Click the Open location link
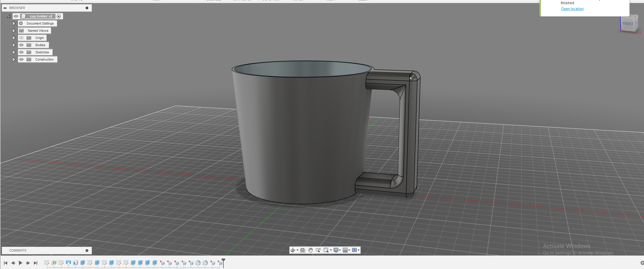This screenshot has height=269, width=644. (572, 9)
